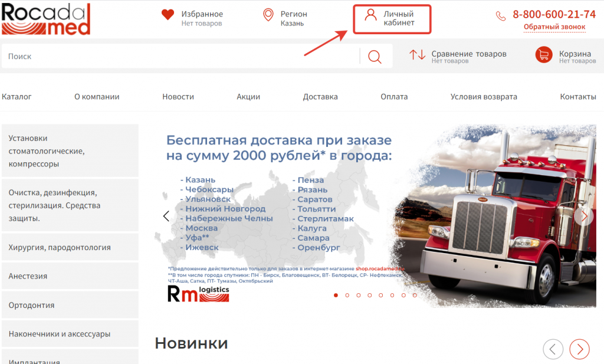Screen dimensions: 604x364
Task: Click the heart Favorites icon
Action: pos(168,15)
